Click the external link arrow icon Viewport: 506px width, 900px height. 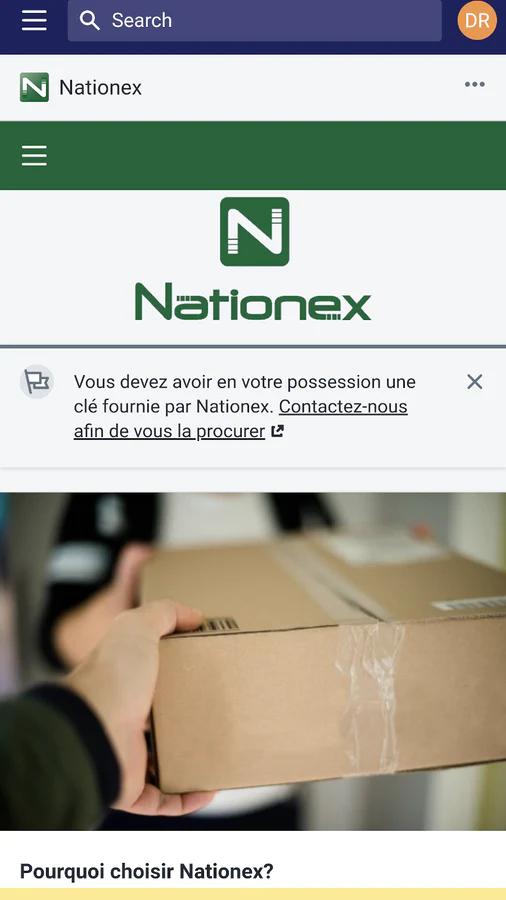[x=278, y=431]
